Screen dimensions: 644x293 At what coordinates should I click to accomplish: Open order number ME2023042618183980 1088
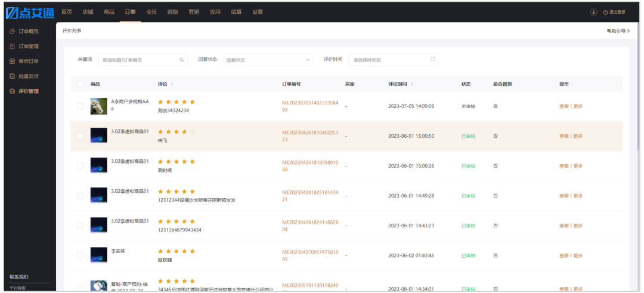pos(310,166)
